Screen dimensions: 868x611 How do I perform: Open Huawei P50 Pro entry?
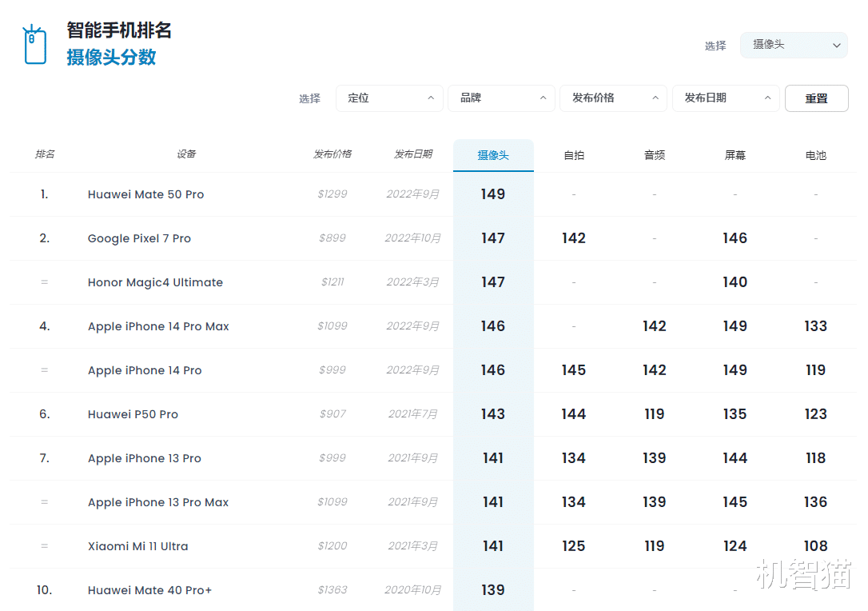click(133, 414)
